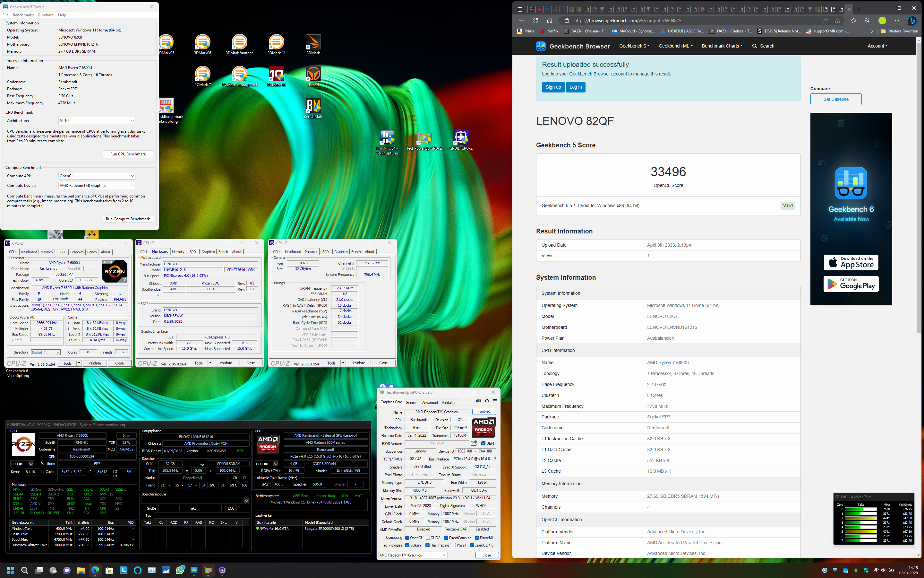The height and width of the screenshot is (578, 924).
Task: Toggle the PhysX checkbox in GPU-Z
Action: [x=454, y=545]
